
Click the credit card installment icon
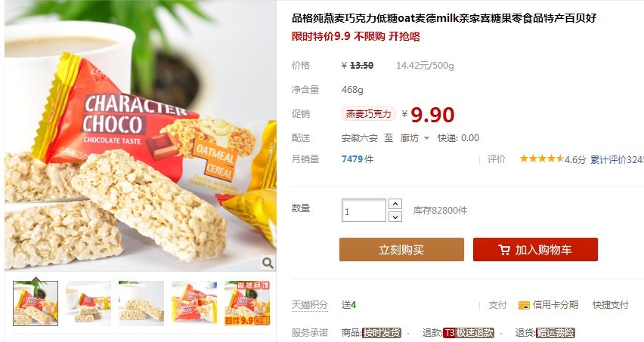[524, 305]
